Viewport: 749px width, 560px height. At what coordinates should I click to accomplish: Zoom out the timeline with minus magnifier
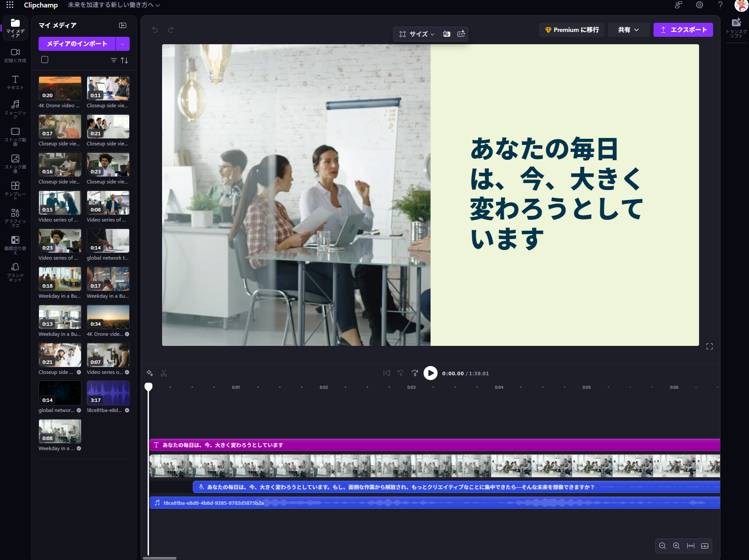point(662,546)
